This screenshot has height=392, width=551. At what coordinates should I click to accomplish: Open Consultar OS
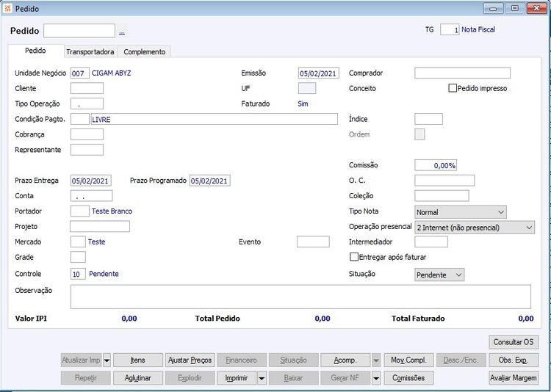click(x=514, y=342)
